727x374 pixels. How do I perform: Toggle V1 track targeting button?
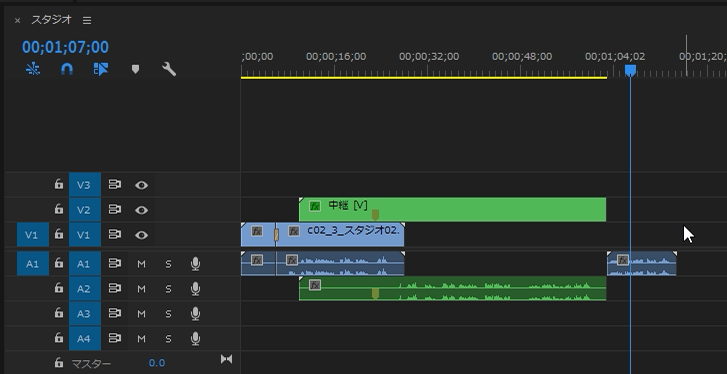point(84,235)
